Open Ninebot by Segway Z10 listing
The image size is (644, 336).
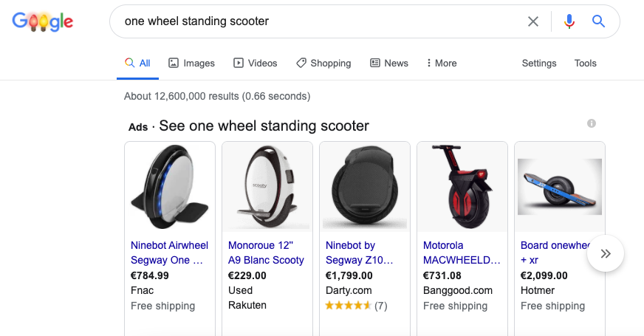(360, 253)
